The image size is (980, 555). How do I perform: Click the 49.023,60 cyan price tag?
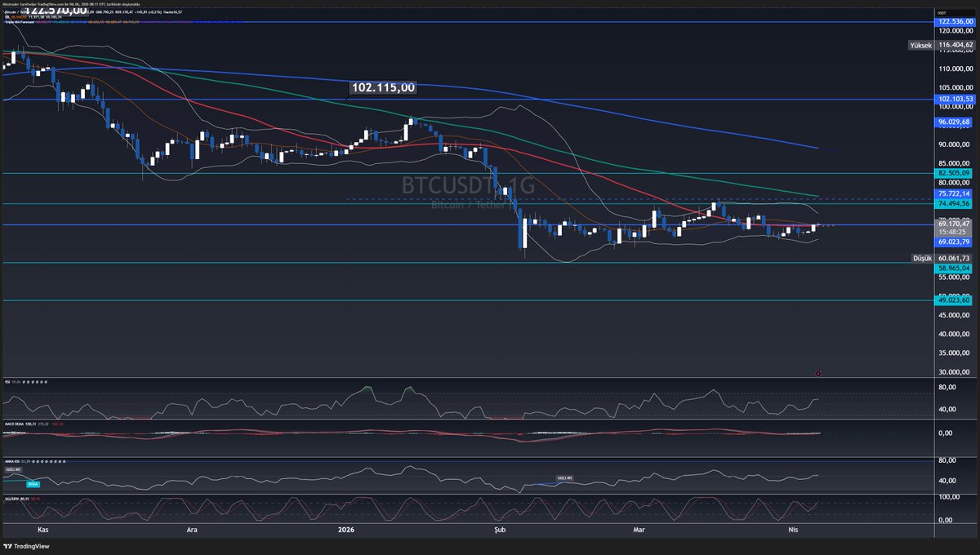point(954,300)
